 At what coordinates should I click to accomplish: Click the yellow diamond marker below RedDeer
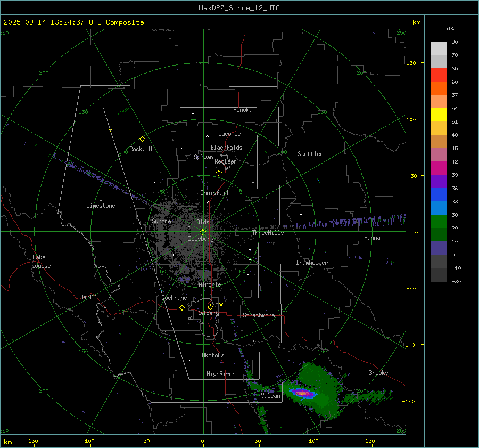coord(219,173)
